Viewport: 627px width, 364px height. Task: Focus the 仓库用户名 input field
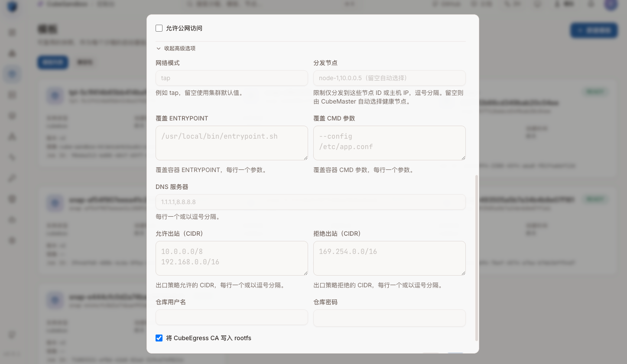(x=232, y=318)
